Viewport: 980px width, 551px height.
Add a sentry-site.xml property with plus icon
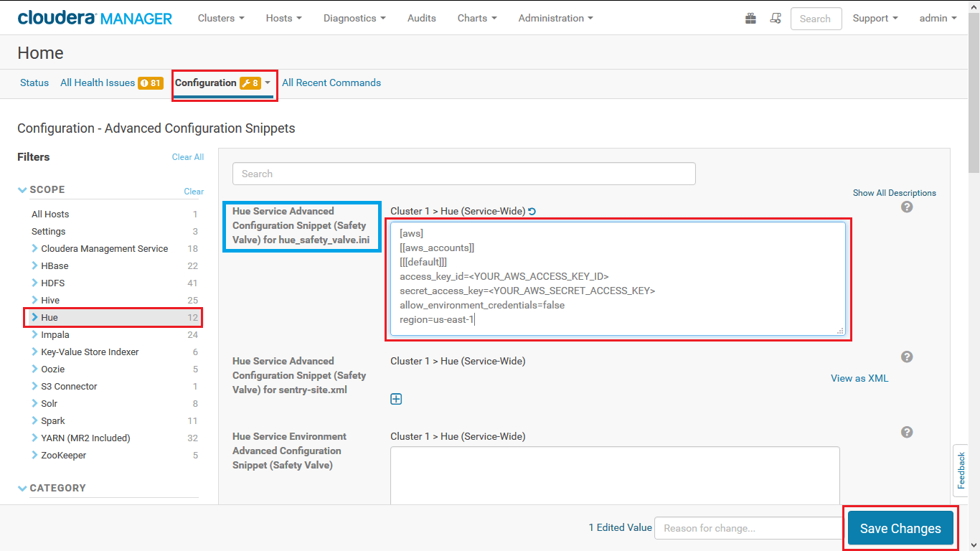(396, 399)
